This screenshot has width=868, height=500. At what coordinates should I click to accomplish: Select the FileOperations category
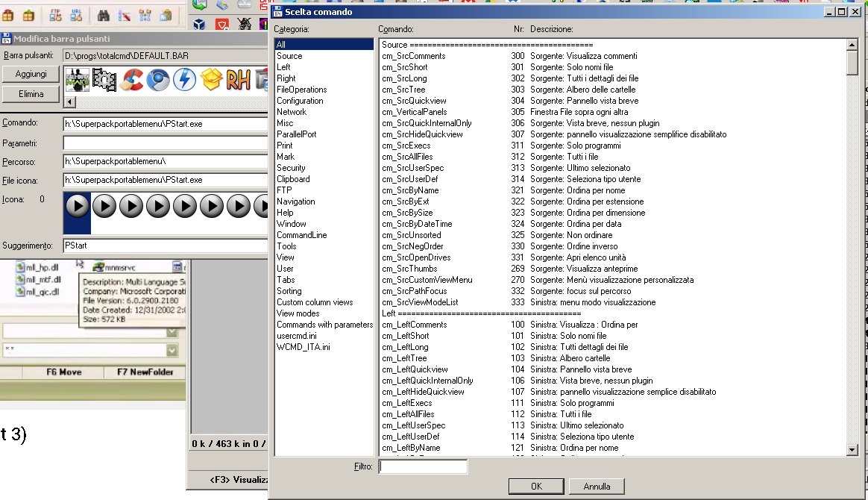point(302,90)
